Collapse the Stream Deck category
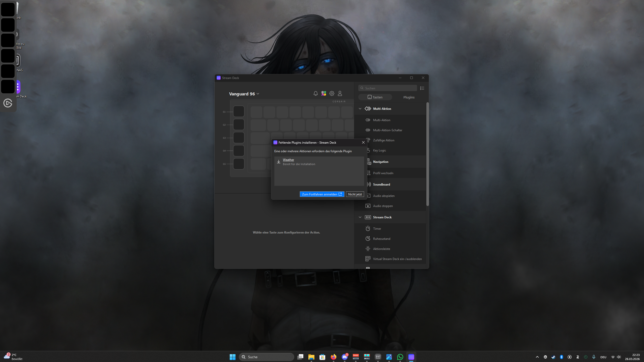The width and height of the screenshot is (644, 362). pyautogui.click(x=360, y=217)
